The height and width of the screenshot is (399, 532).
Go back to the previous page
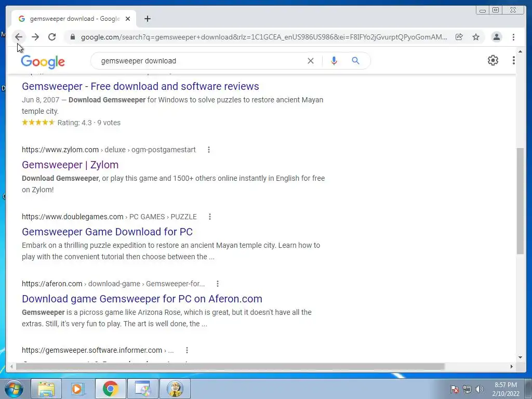(19, 37)
